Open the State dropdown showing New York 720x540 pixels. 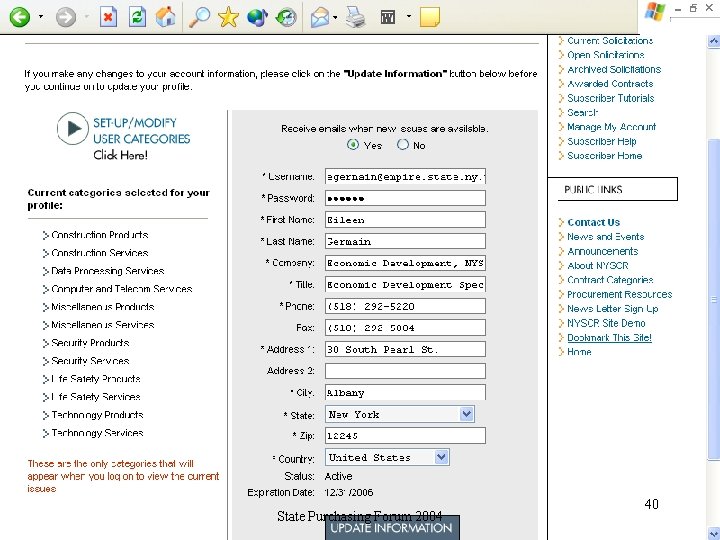(467, 414)
